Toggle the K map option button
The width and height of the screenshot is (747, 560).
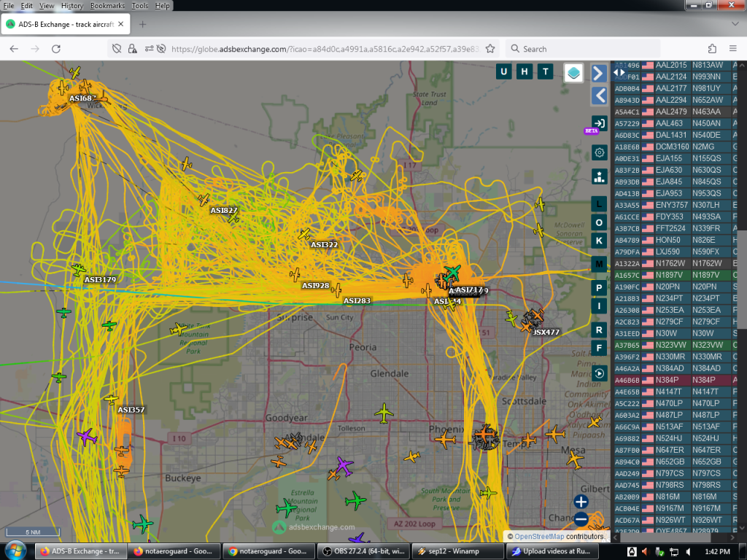(x=599, y=241)
